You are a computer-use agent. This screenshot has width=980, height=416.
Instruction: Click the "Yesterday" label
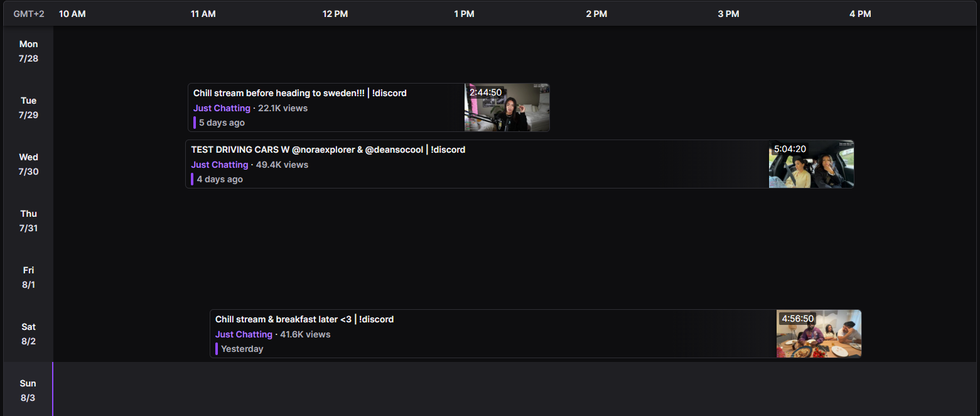click(x=242, y=349)
